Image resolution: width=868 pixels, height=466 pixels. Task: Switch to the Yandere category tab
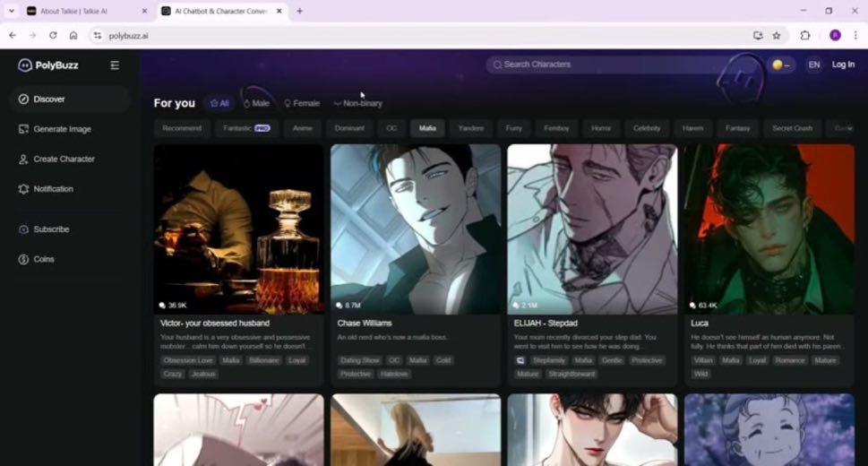471,128
